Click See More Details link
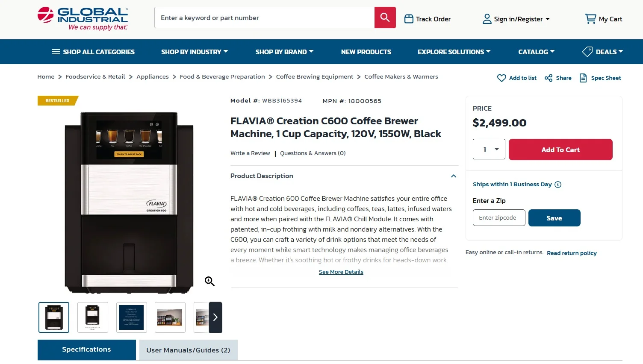This screenshot has width=643, height=364. coord(341,272)
